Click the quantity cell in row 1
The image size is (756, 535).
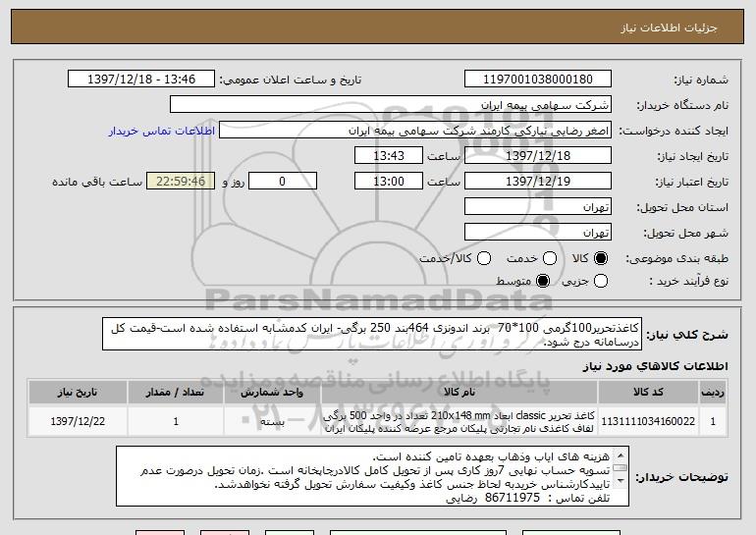(x=176, y=421)
